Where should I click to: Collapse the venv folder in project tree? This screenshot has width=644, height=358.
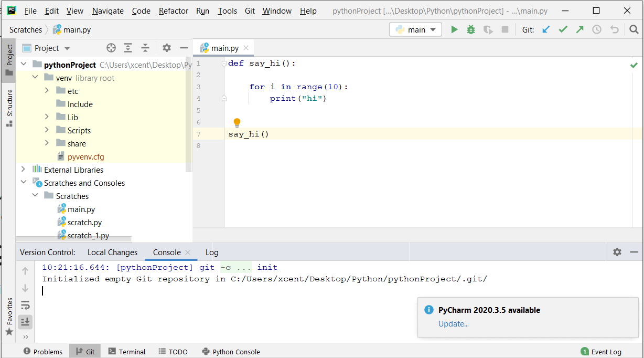point(35,78)
